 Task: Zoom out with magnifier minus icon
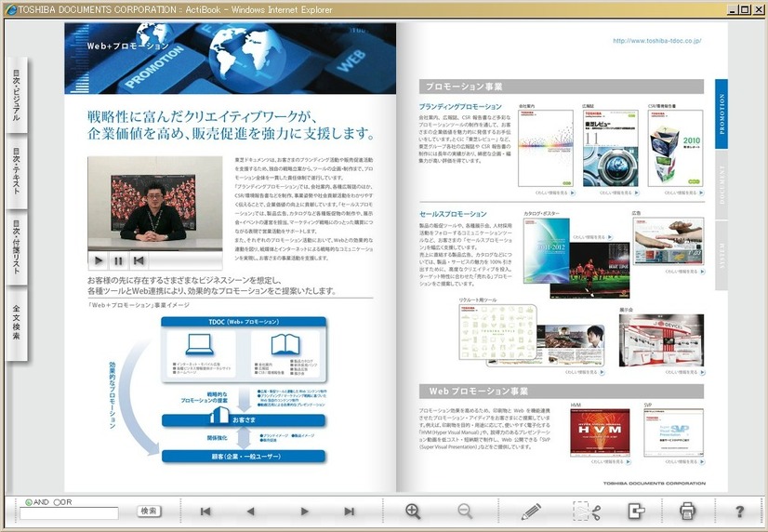pos(465,511)
